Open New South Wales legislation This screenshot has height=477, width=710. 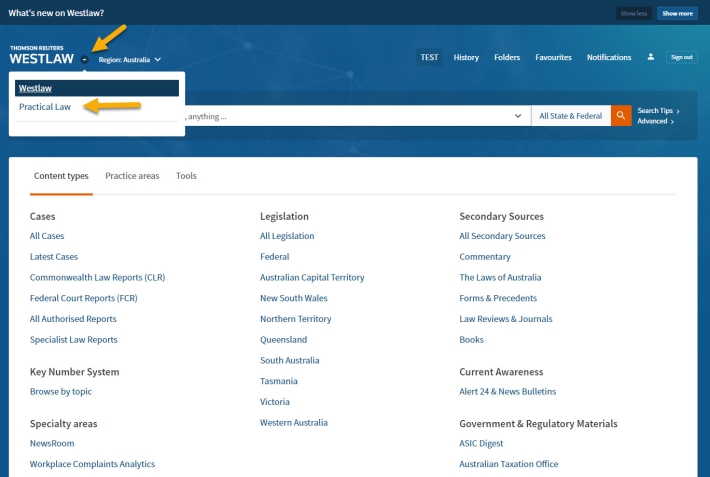(293, 299)
